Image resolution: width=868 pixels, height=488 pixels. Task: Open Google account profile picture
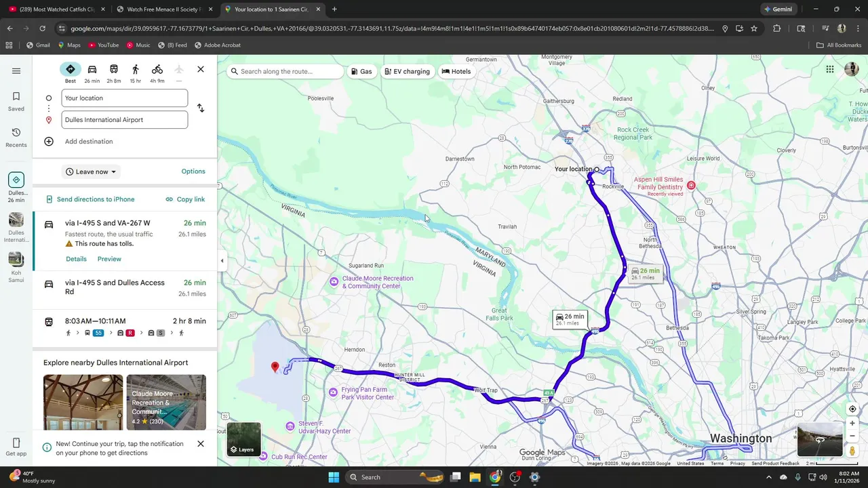[851, 69]
